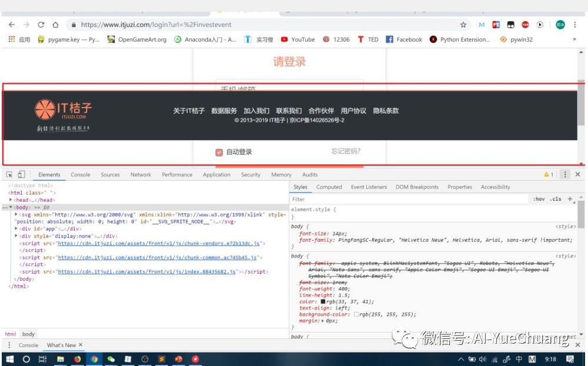The width and height of the screenshot is (588, 366).
Task: Toggle the .cls class editor
Action: [x=556, y=199]
